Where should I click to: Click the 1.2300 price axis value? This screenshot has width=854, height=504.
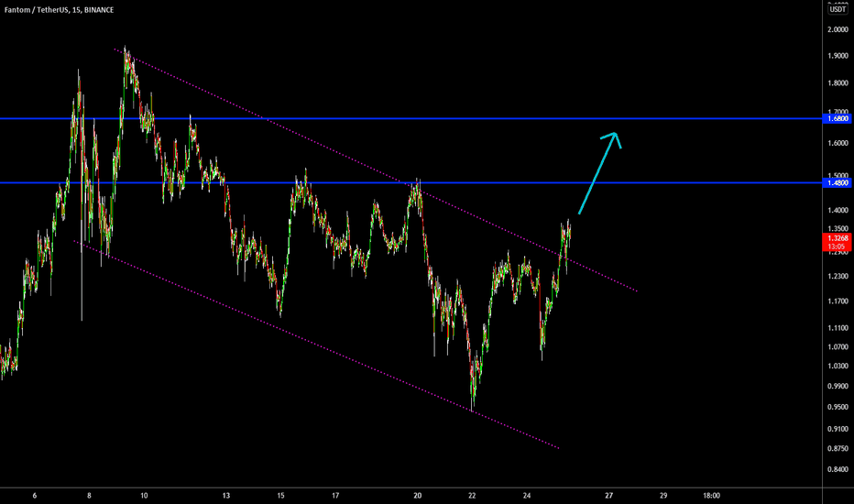click(x=838, y=277)
